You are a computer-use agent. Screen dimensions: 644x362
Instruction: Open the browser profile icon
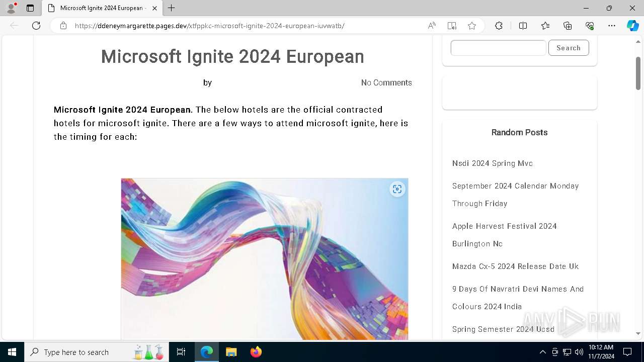(11, 8)
